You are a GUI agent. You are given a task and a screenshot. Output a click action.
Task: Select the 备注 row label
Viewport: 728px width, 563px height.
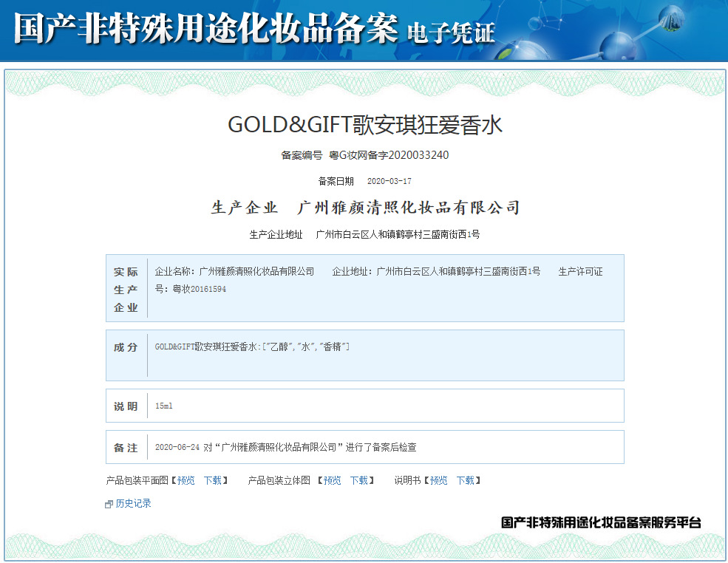[x=126, y=448]
